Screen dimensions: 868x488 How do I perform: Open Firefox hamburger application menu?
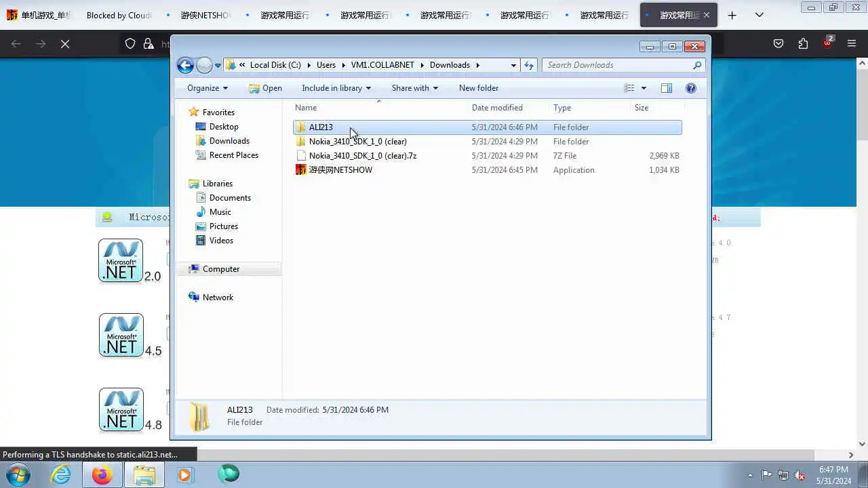tap(852, 43)
